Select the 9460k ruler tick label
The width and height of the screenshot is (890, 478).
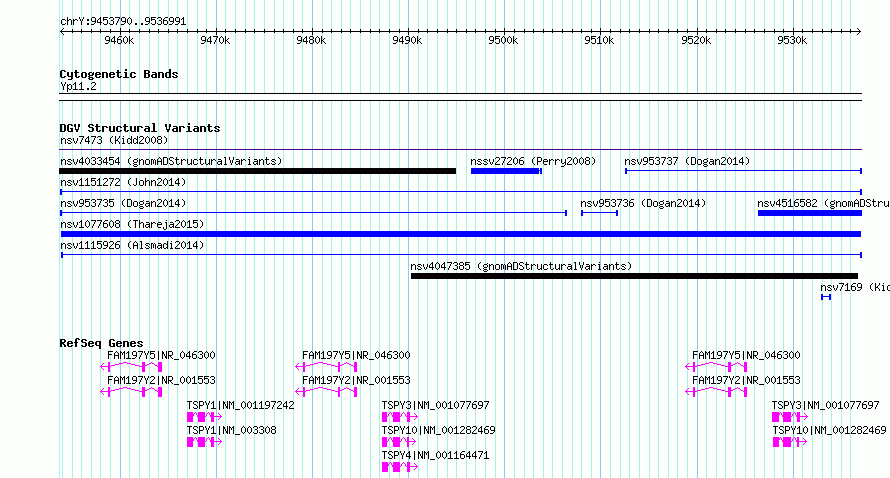point(119,40)
